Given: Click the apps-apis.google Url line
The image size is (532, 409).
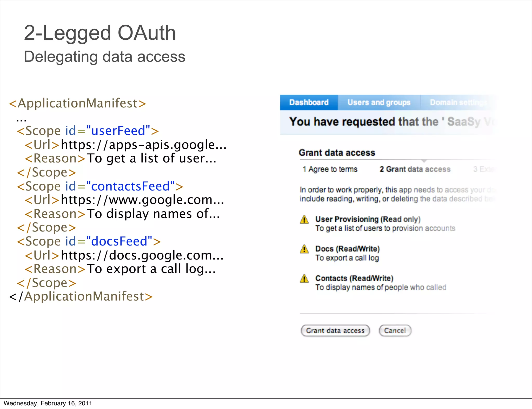Looking at the screenshot, I should [125, 145].
